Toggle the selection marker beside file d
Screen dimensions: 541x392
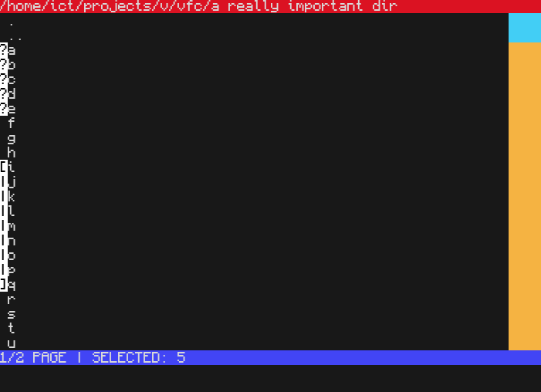[x=4, y=94]
